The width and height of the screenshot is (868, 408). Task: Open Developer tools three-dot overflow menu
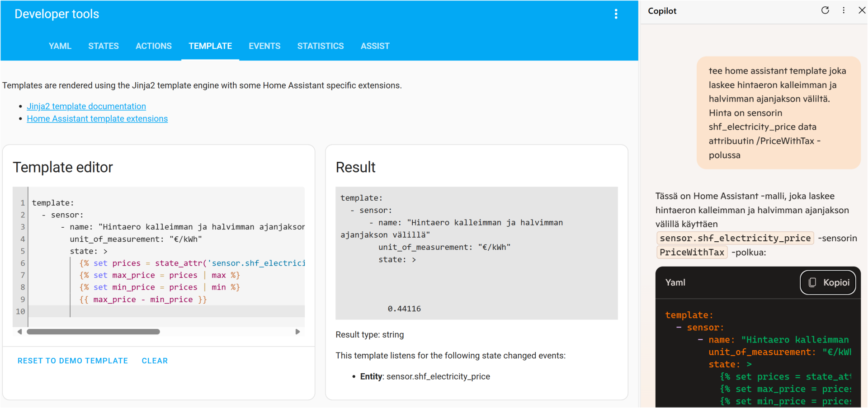616,14
